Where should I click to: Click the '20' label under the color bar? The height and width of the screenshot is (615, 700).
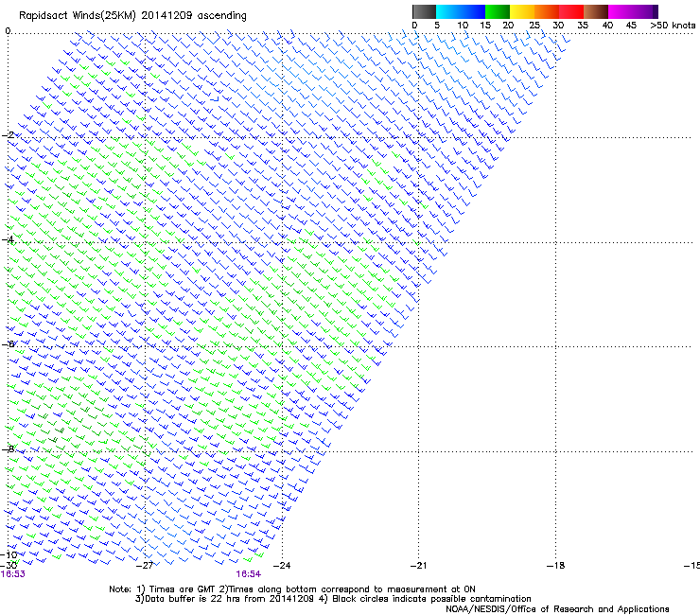pos(509,25)
